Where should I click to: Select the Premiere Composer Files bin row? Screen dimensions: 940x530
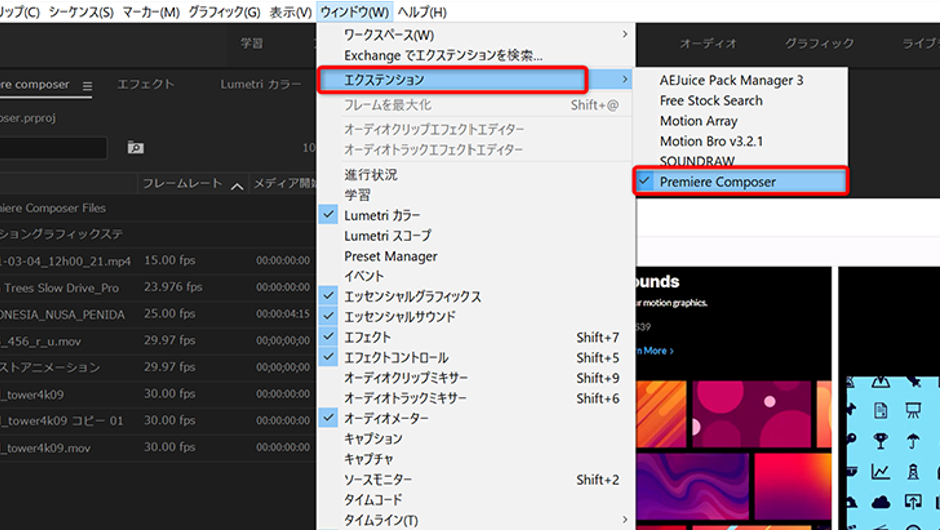(x=157, y=208)
